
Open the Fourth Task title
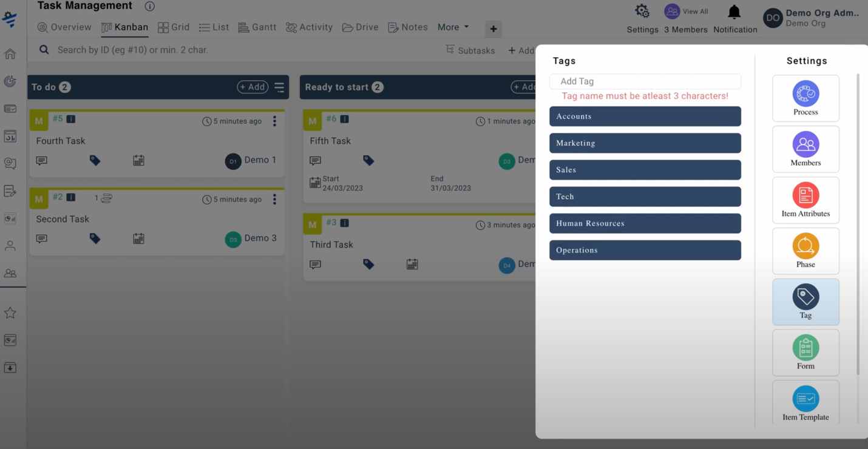click(61, 141)
